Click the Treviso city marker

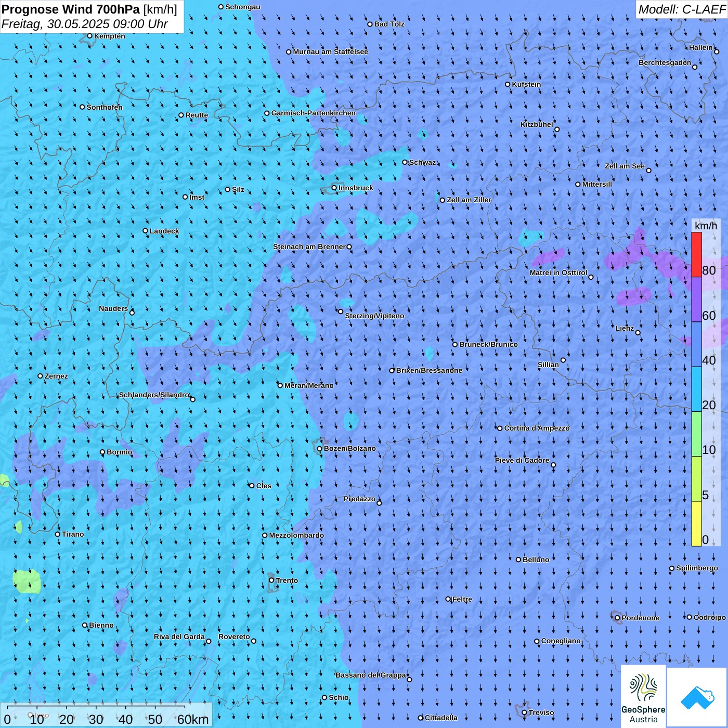[524, 713]
